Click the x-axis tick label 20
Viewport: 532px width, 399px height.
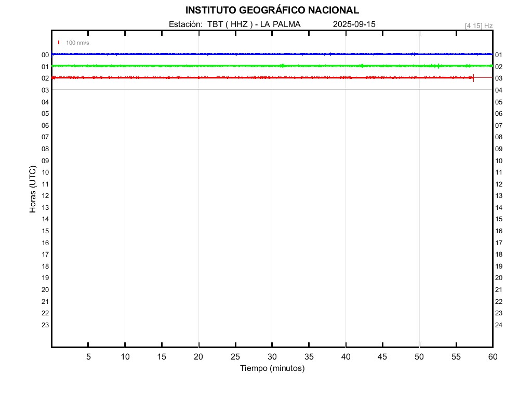[x=198, y=356]
